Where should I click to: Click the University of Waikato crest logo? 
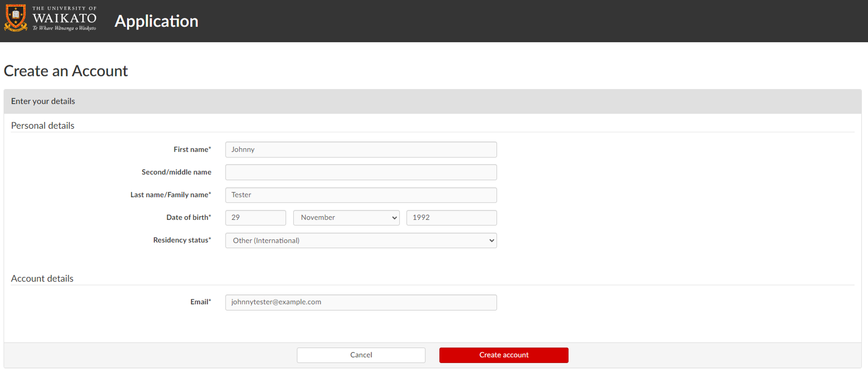[x=15, y=18]
